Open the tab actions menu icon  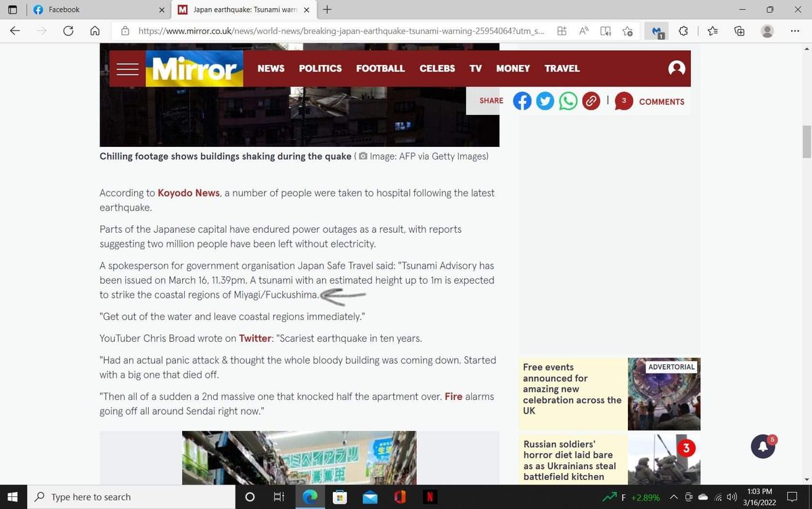pyautogui.click(x=12, y=9)
